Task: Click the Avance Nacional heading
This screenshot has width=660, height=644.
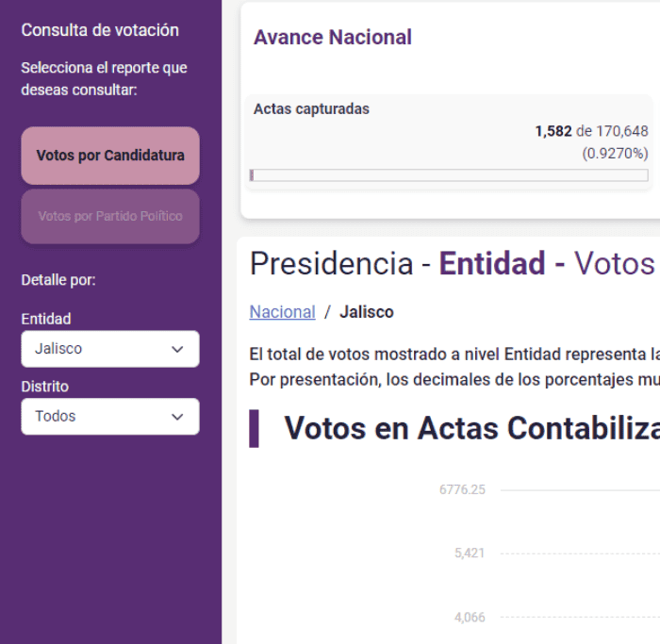Action: pos(333,38)
